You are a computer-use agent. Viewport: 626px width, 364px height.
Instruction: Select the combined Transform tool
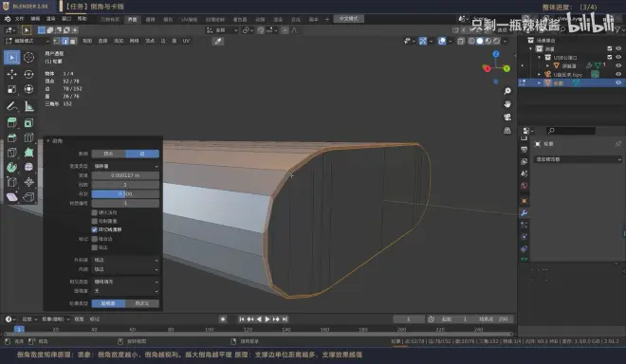[x=28, y=89]
